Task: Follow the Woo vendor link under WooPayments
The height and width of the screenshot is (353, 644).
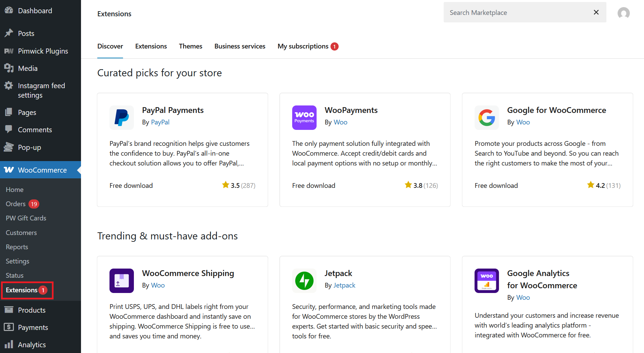Action: [340, 122]
